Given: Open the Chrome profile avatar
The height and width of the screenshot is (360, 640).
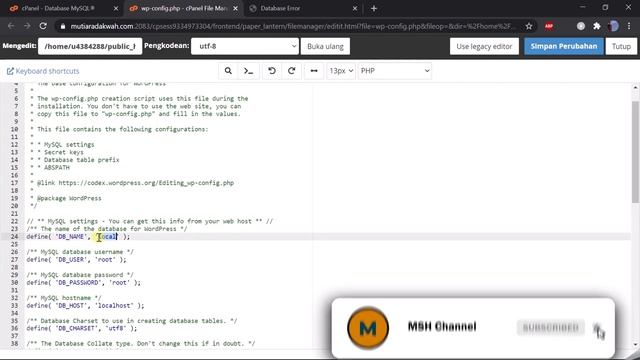Looking at the screenshot, I should (613, 26).
